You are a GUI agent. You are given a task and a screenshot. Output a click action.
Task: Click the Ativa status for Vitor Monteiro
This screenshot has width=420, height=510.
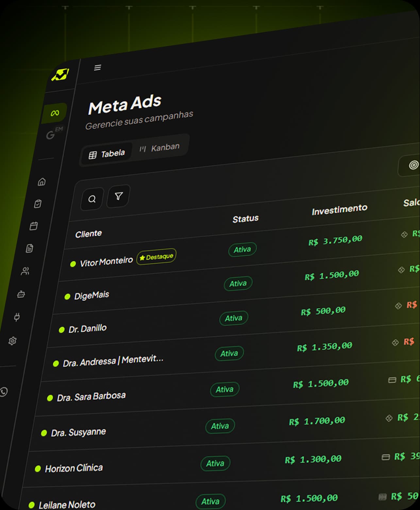[x=242, y=250]
